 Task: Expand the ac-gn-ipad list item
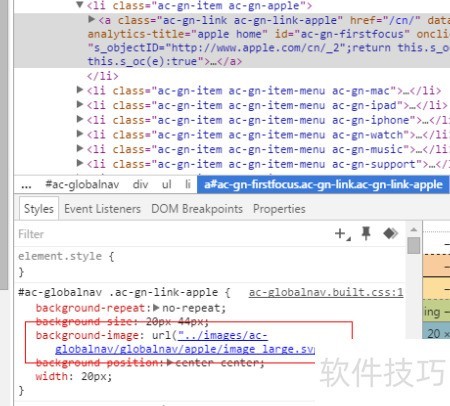click(80, 104)
